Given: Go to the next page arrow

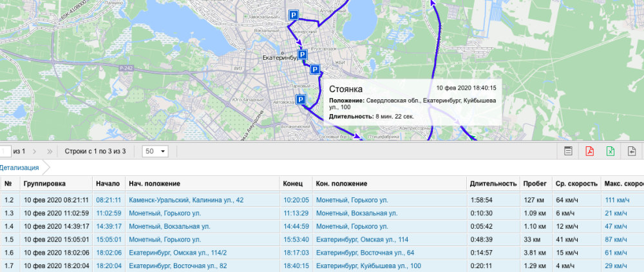Looking at the screenshot, I should click(x=35, y=151).
